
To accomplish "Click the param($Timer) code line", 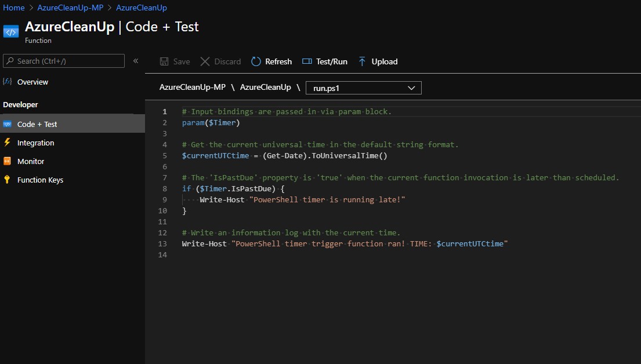I will coord(211,122).
